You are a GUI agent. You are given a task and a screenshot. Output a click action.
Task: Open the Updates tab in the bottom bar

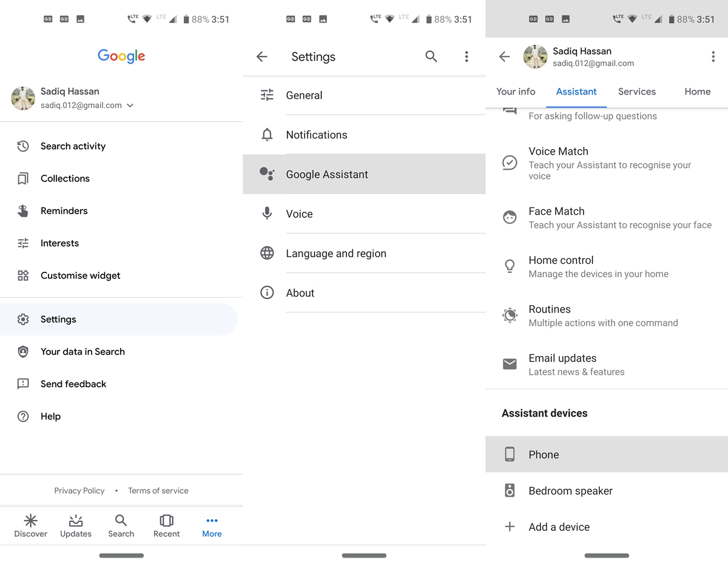pos(76,526)
